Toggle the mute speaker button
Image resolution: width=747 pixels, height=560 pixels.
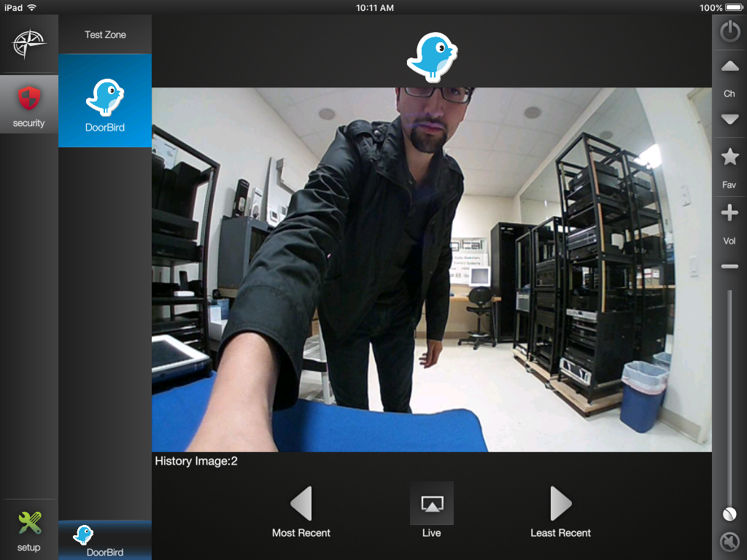tap(729, 542)
